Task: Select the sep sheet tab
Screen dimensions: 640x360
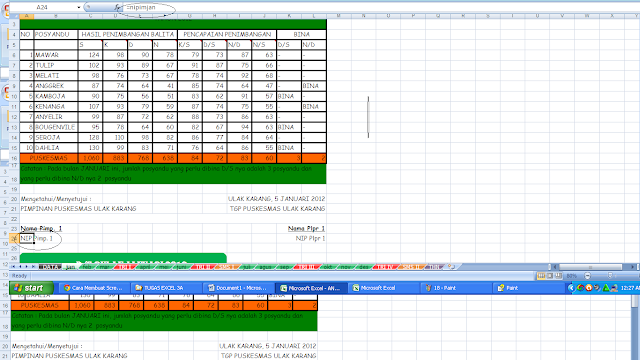Action: (x=284, y=267)
